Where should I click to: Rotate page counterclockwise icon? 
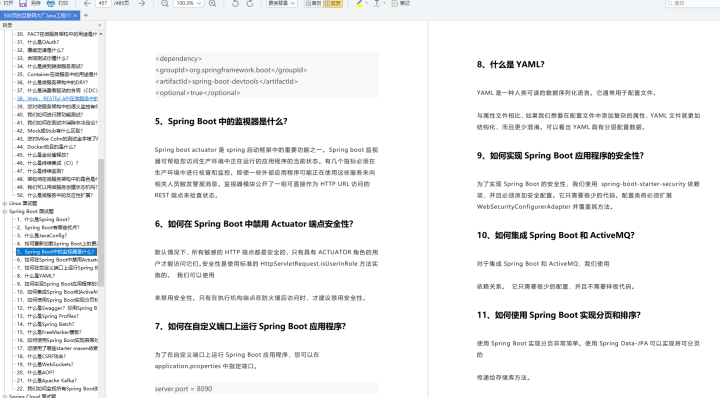click(x=235, y=3)
